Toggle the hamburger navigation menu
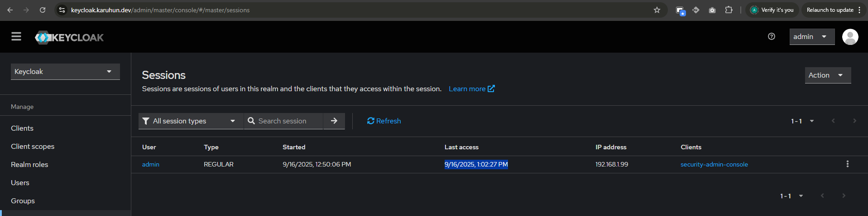Viewport: 868px width, 216px height. pos(16,37)
